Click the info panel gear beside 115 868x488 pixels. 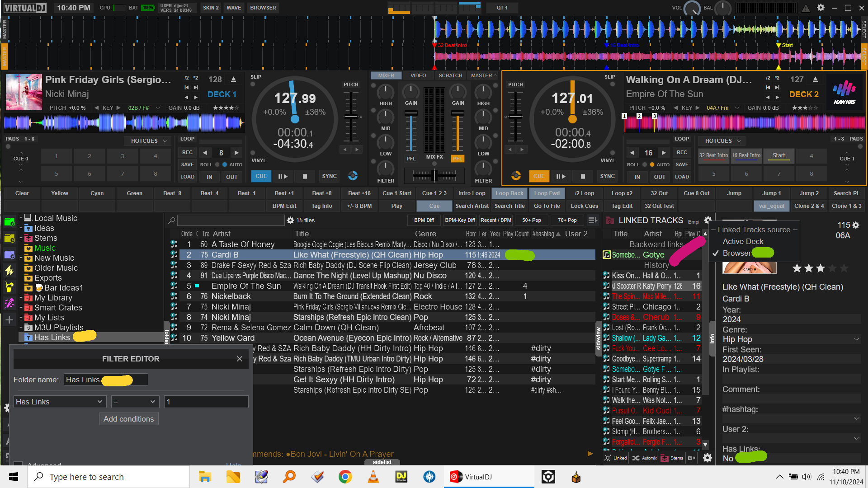point(856,225)
